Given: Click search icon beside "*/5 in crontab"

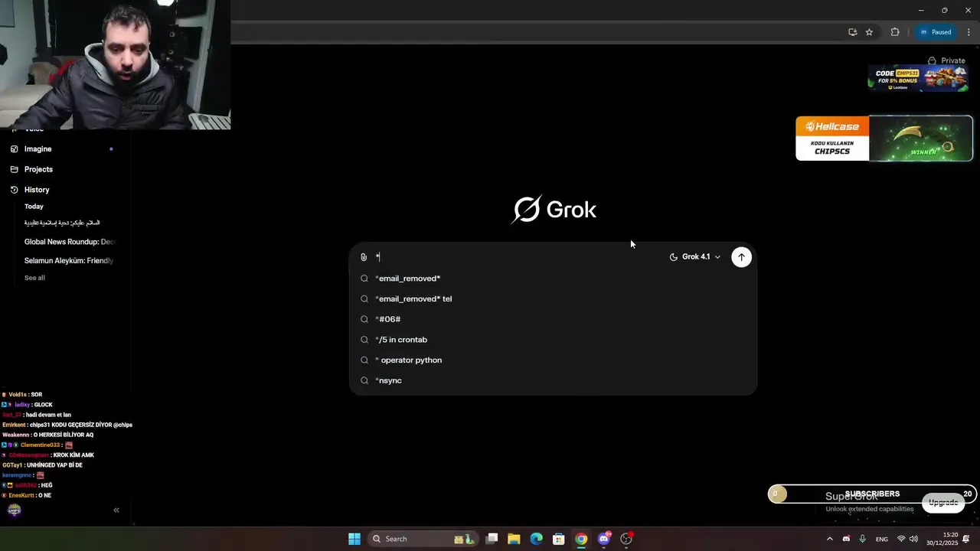Looking at the screenshot, I should point(364,340).
